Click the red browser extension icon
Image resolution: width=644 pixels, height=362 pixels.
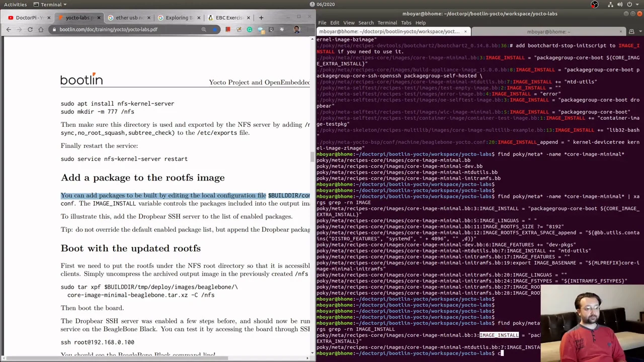pos(228,30)
